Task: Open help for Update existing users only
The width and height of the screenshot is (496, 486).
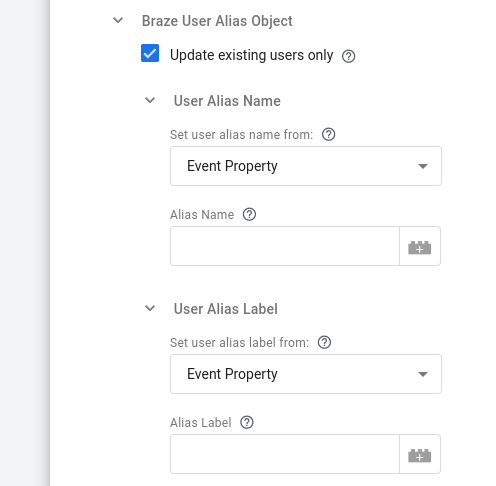Action: point(348,56)
